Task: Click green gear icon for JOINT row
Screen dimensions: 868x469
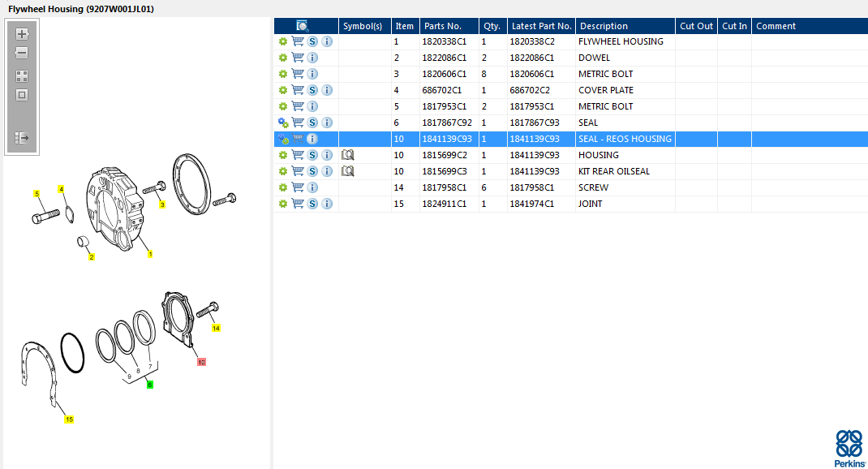Action: click(x=283, y=204)
